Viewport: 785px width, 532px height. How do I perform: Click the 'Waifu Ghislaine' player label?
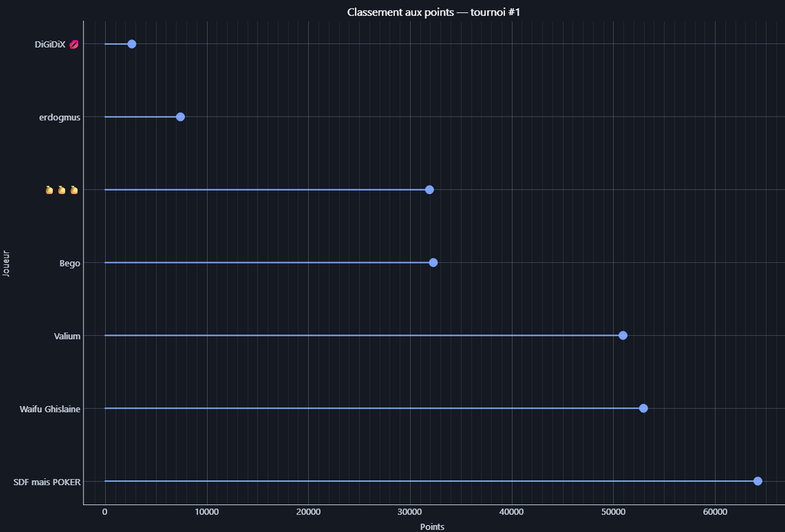tap(50, 409)
